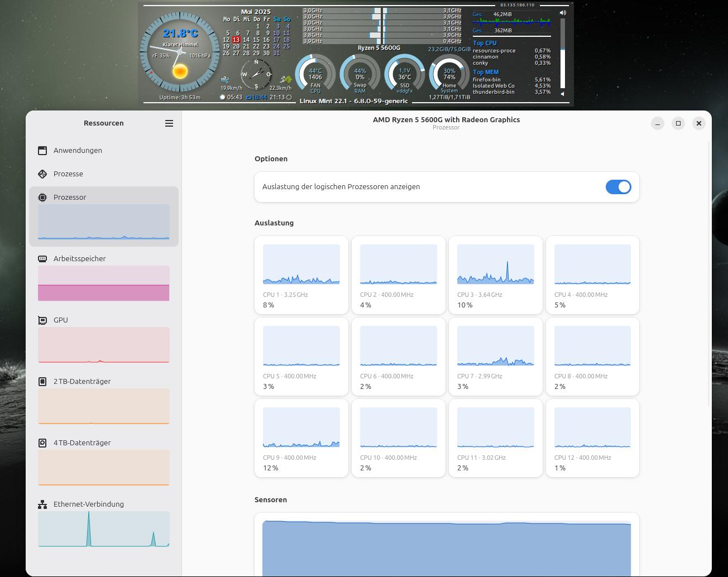The width and height of the screenshot is (728, 577).
Task: Click the CPU 12 graph card
Action: tap(592, 438)
